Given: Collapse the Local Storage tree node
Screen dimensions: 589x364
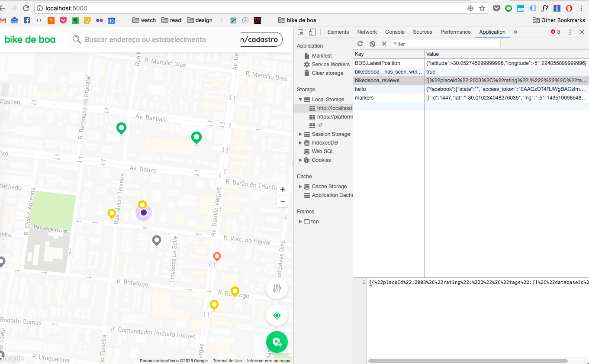Looking at the screenshot, I should (x=300, y=100).
